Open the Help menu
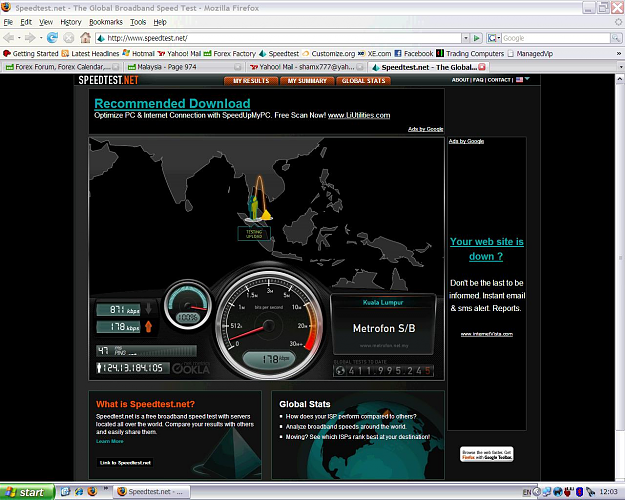This screenshot has height=500, width=625. [x=160, y=22]
